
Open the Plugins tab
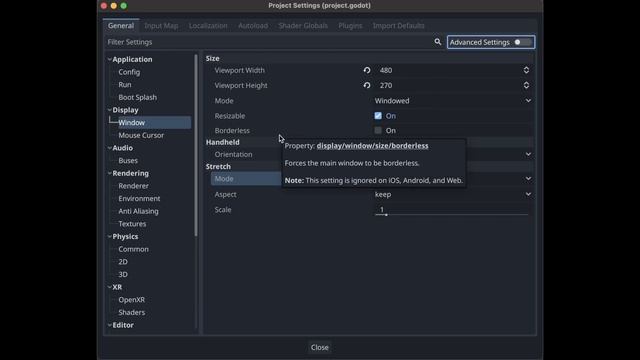point(350,26)
